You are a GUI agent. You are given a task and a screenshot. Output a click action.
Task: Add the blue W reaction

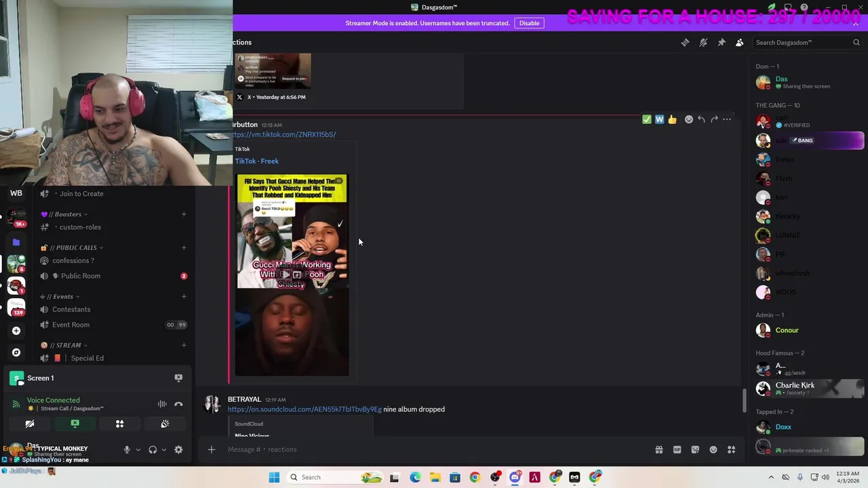click(659, 119)
